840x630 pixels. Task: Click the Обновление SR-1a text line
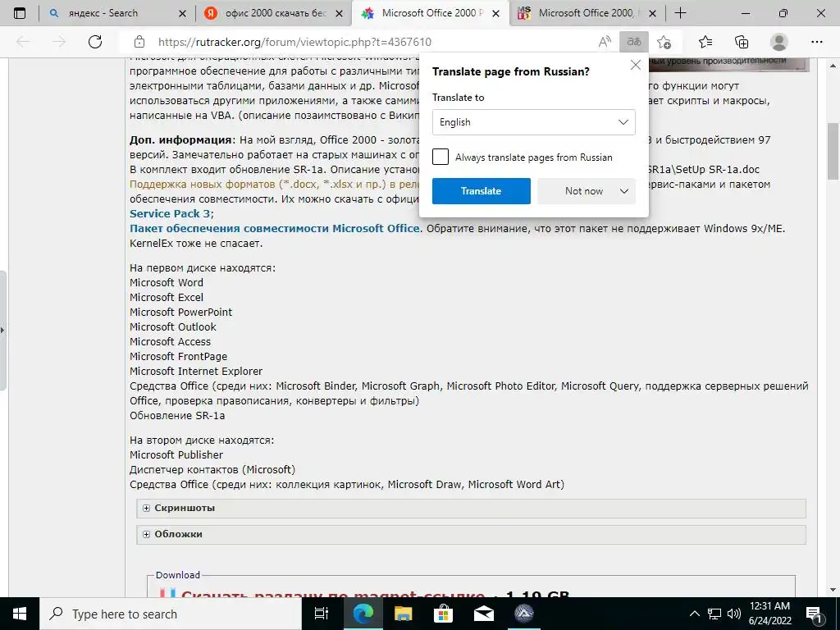(177, 416)
